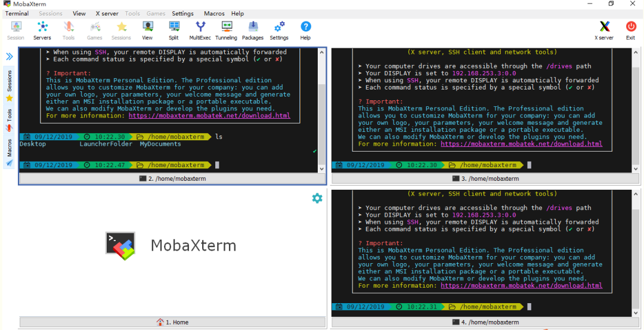Click the scrollbar thumb in terminal 2
The width and height of the screenshot is (644, 330).
pyautogui.click(x=322, y=125)
